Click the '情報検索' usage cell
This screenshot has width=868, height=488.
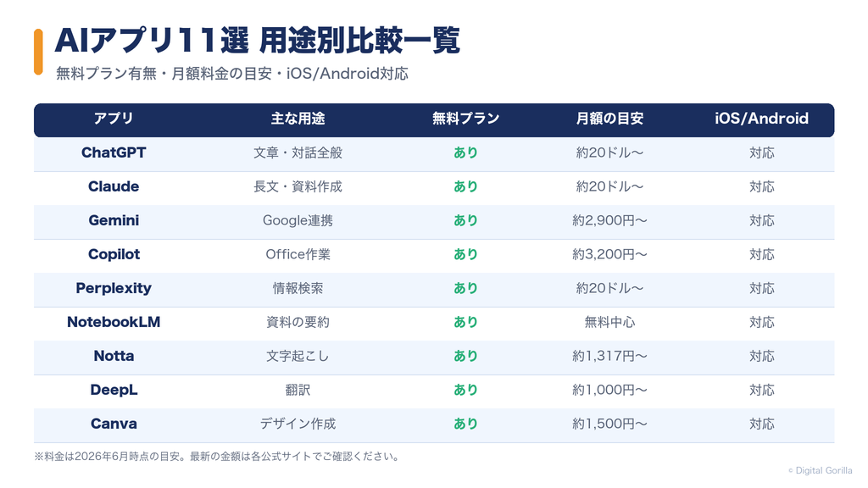pos(298,288)
